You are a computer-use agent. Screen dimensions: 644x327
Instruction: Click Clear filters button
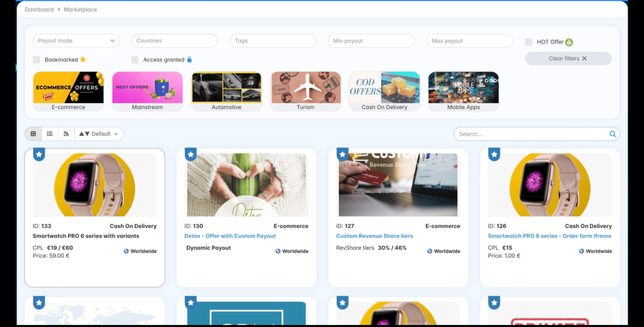point(568,58)
